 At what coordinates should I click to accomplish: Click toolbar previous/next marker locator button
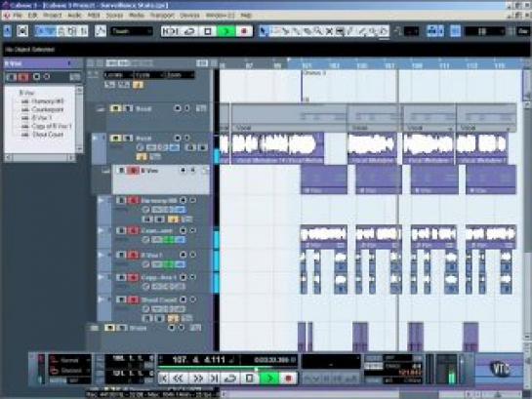(171, 31)
